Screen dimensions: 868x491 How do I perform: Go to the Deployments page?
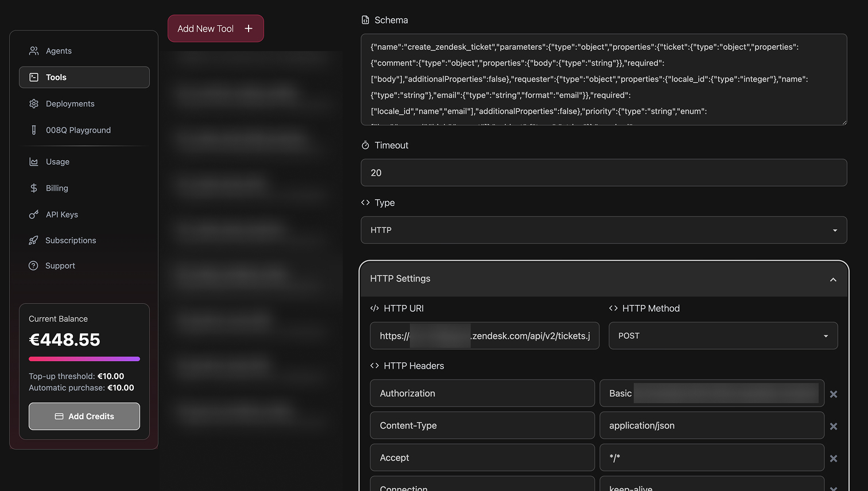coord(70,104)
